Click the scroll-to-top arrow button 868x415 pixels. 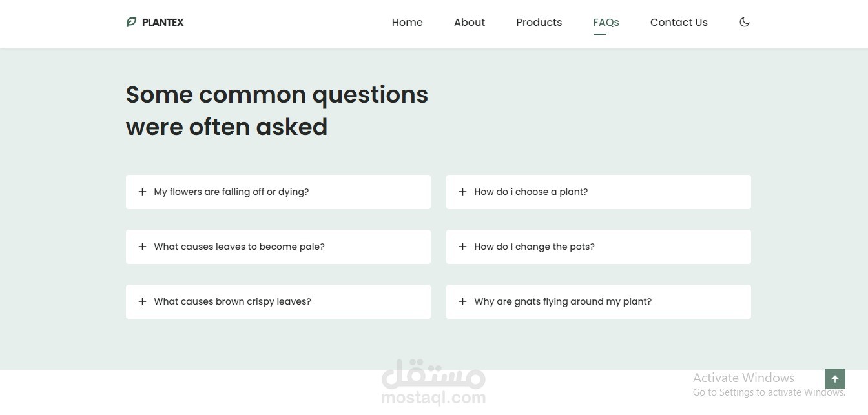[834, 379]
